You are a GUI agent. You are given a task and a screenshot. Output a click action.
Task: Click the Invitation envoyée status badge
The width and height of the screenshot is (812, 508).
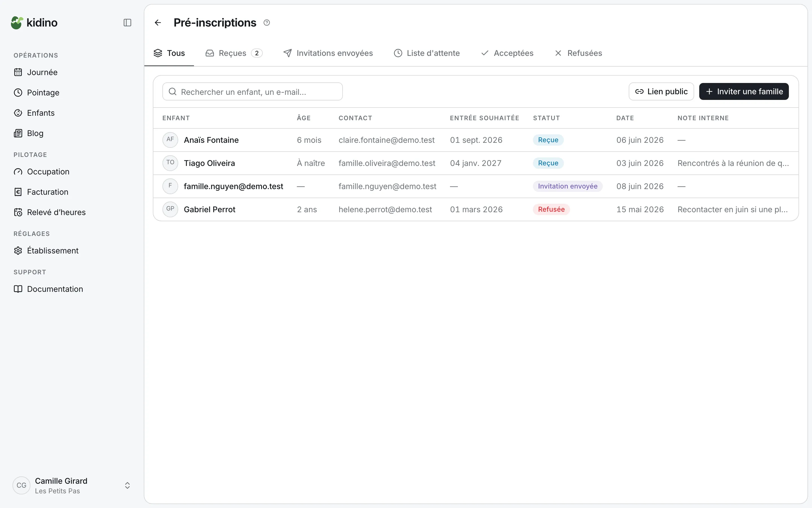(x=568, y=186)
